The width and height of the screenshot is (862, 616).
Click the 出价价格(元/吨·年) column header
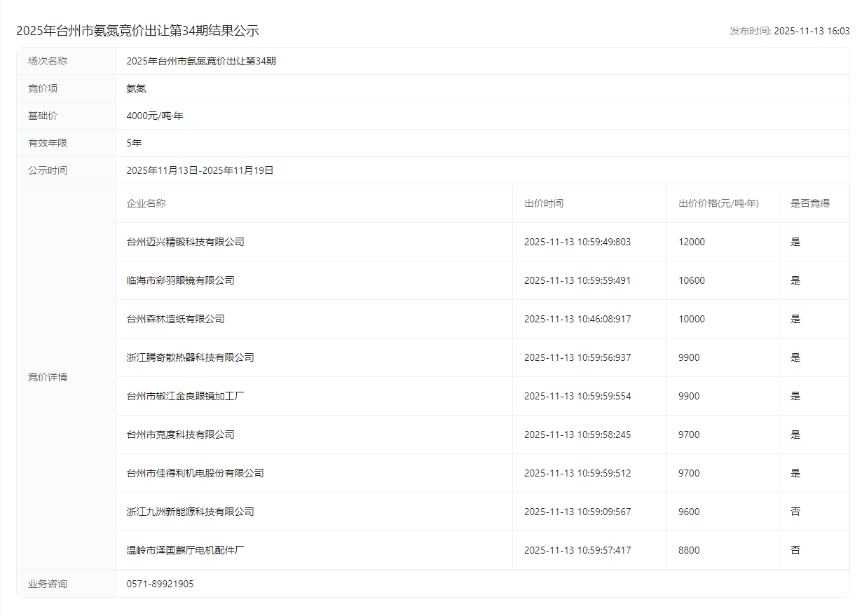click(x=718, y=203)
